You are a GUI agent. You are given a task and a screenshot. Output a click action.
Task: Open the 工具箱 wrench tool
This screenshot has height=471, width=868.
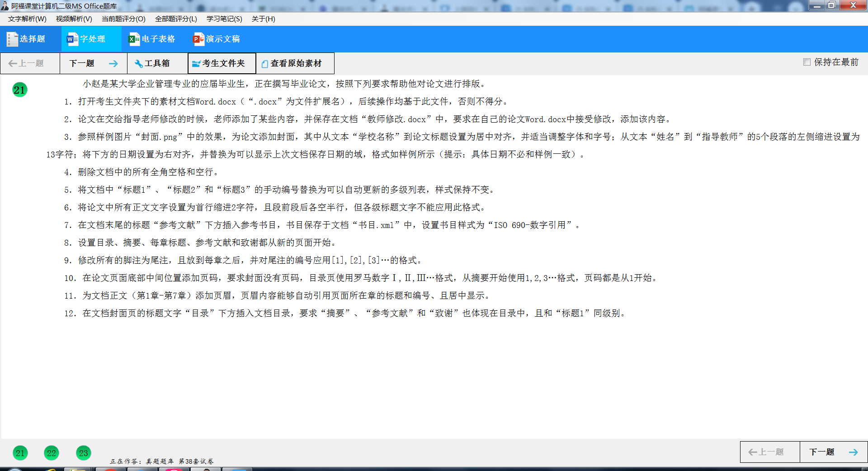pyautogui.click(x=138, y=63)
